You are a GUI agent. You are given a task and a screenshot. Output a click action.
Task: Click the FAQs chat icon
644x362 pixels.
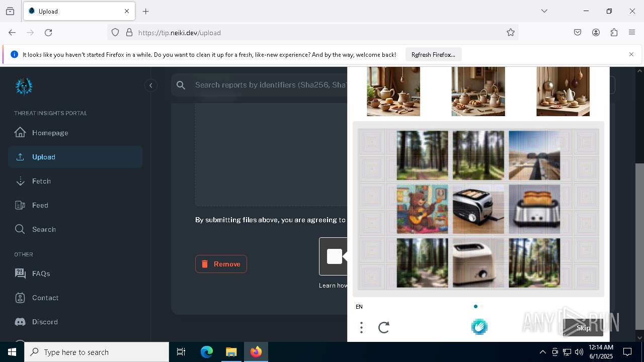click(x=20, y=274)
